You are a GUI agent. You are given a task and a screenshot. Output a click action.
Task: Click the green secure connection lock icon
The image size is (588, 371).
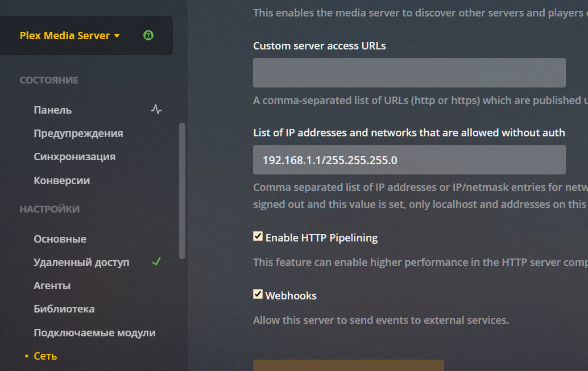coord(148,35)
